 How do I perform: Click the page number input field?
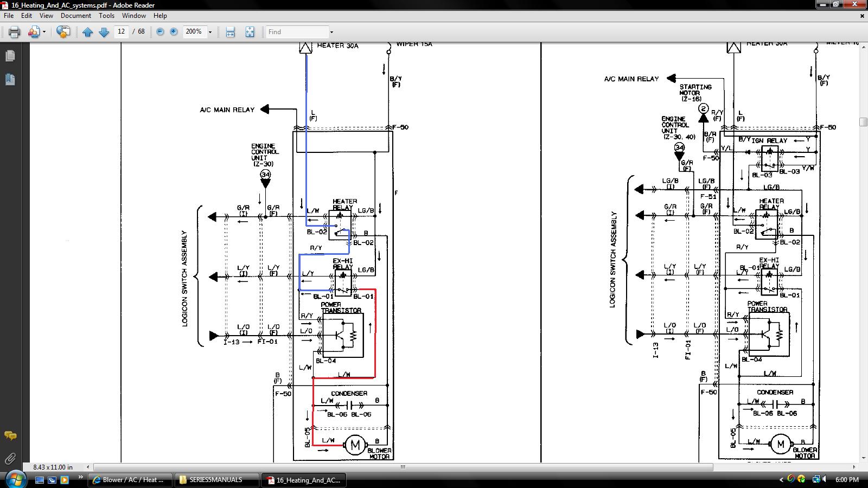click(121, 31)
